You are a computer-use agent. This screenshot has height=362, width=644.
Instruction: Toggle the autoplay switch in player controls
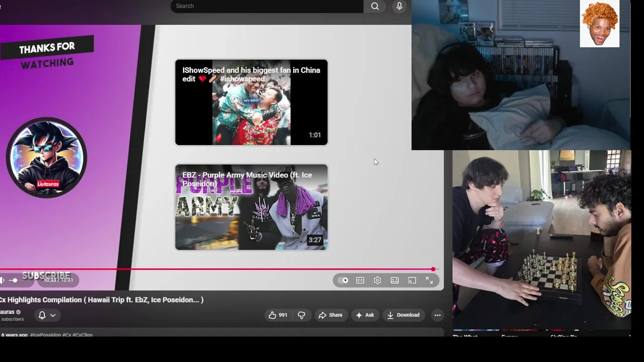(343, 281)
